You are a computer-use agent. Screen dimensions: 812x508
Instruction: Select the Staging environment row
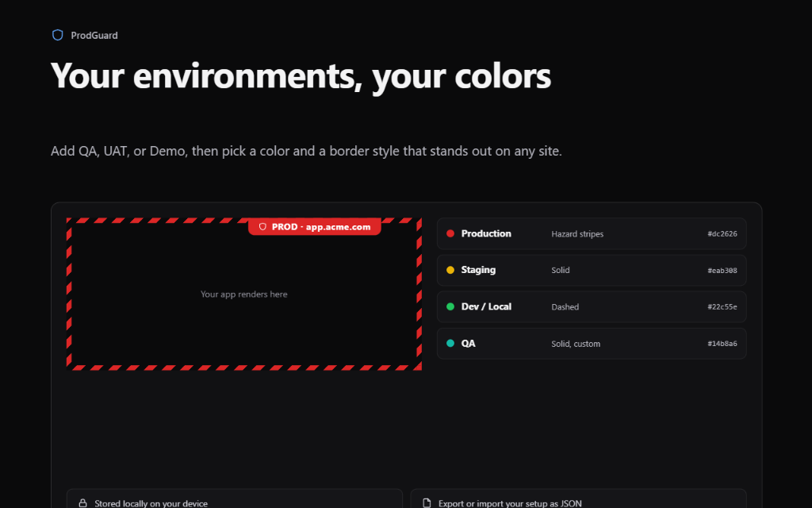[x=592, y=270]
